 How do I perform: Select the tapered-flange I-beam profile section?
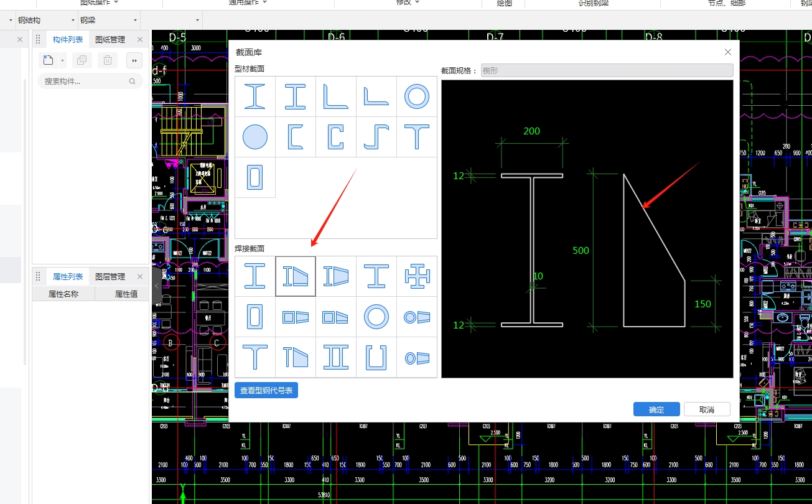coord(255,96)
